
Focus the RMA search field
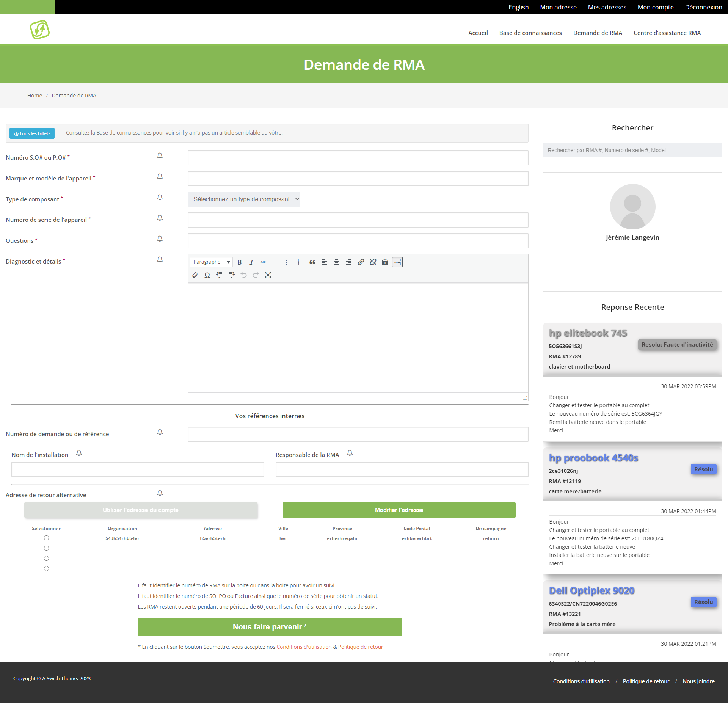[x=632, y=150]
